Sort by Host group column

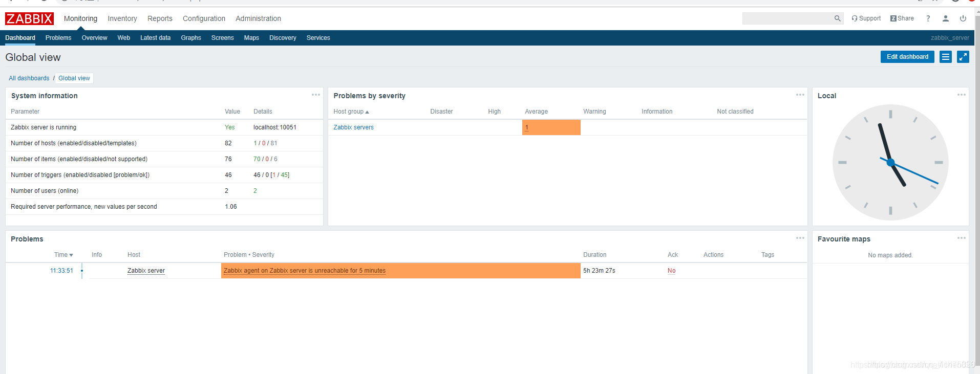pos(351,112)
